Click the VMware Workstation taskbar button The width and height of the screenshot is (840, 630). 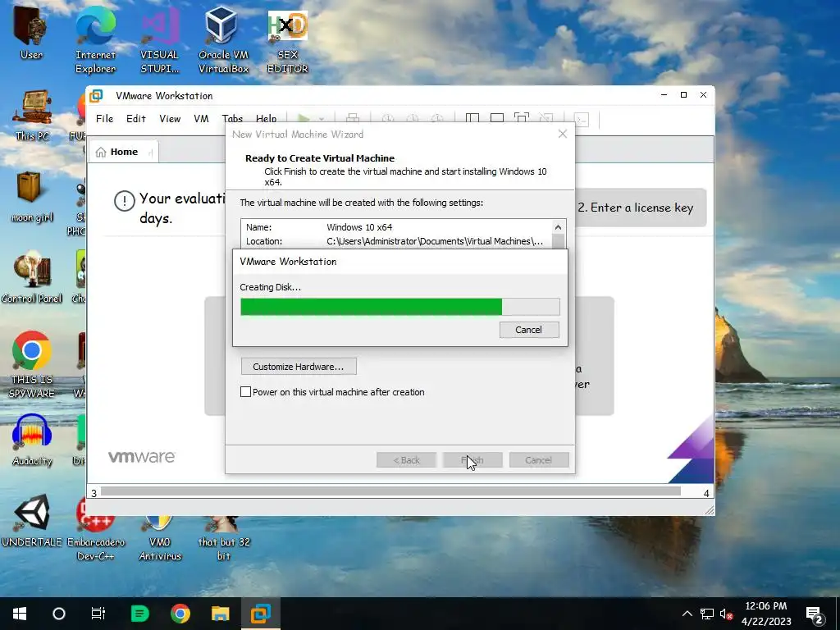261,614
